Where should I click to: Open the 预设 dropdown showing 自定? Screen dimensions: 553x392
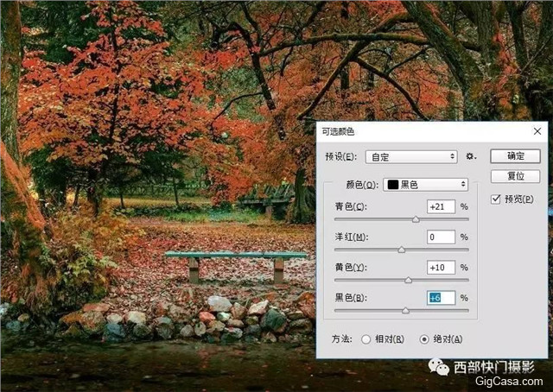(x=411, y=157)
